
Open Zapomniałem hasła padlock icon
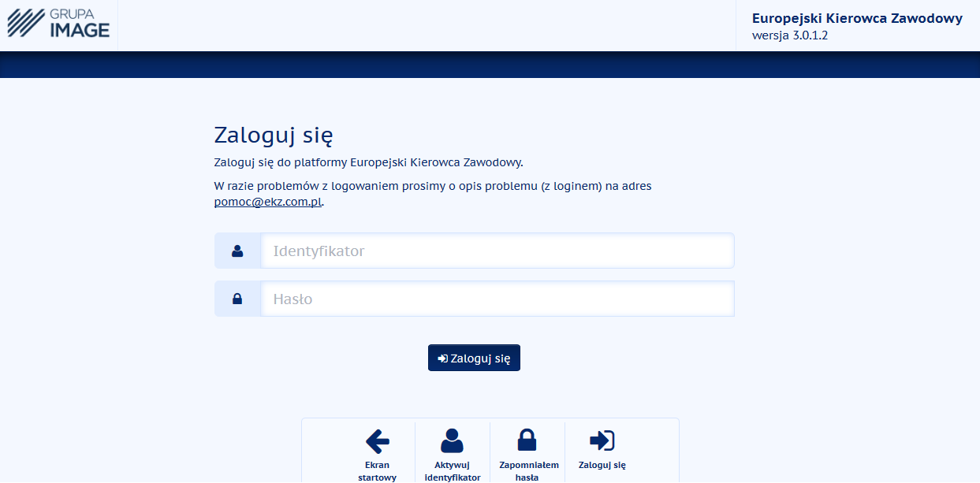(x=527, y=440)
